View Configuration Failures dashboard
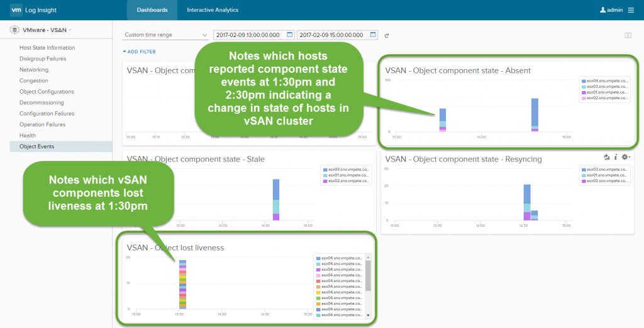 point(47,113)
